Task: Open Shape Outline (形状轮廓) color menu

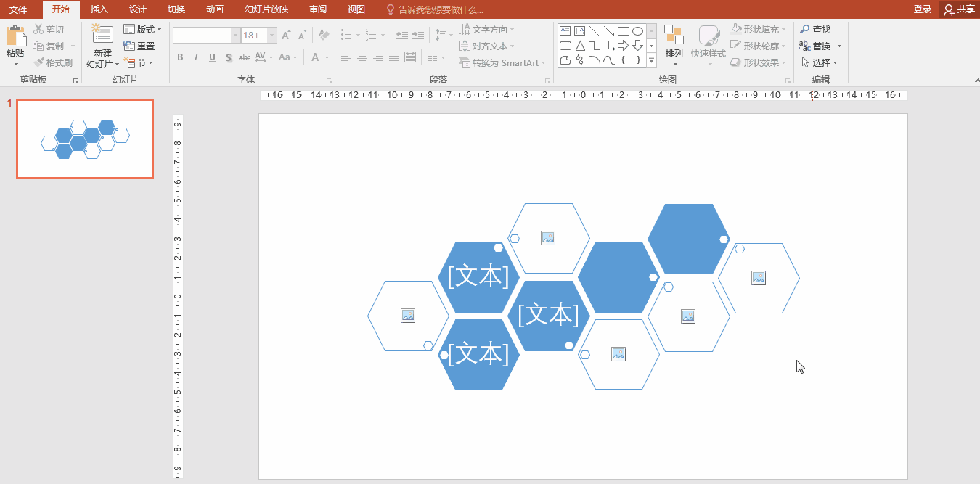Action: 759,46
